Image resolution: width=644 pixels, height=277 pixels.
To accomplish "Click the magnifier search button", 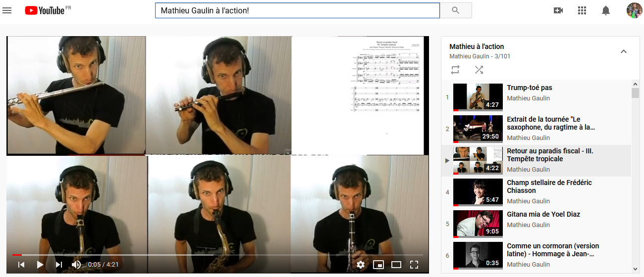I will 456,10.
